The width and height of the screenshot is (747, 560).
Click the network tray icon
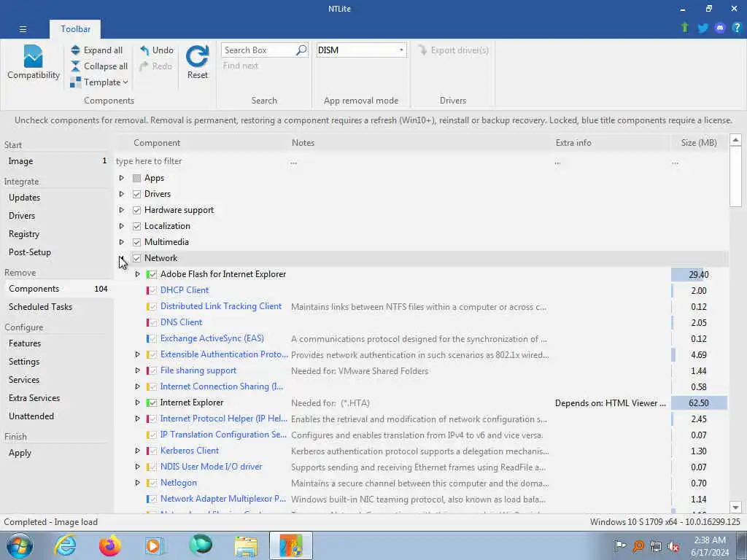[x=656, y=546]
